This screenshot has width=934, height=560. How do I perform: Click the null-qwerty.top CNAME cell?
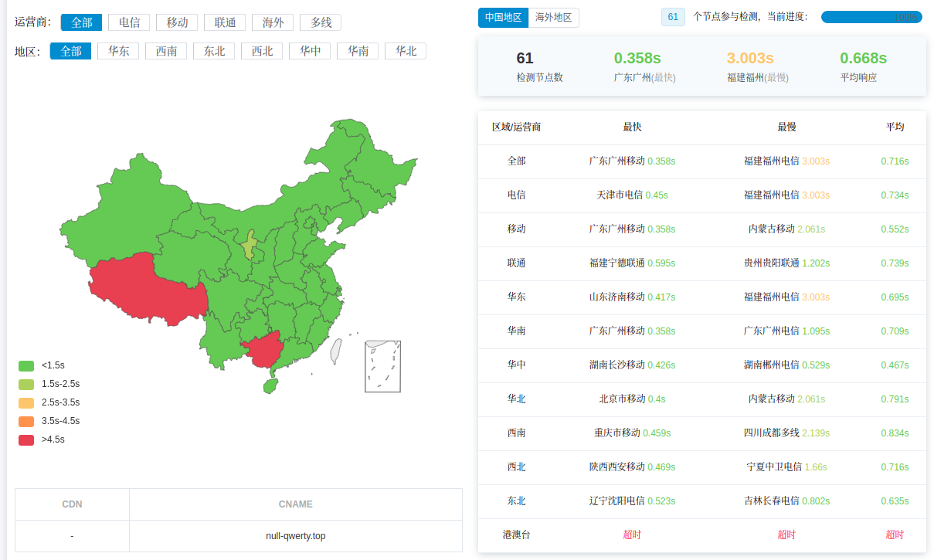tap(296, 535)
